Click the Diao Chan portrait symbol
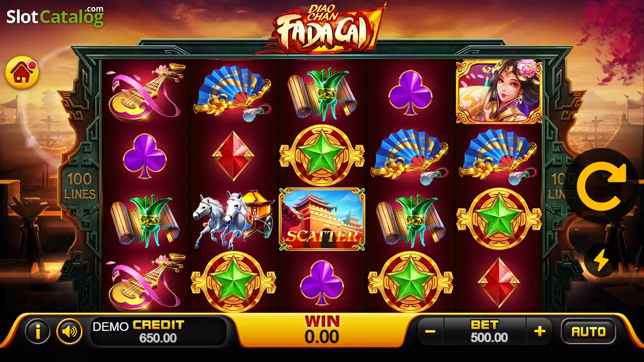This screenshot has width=644, height=362. (x=499, y=92)
